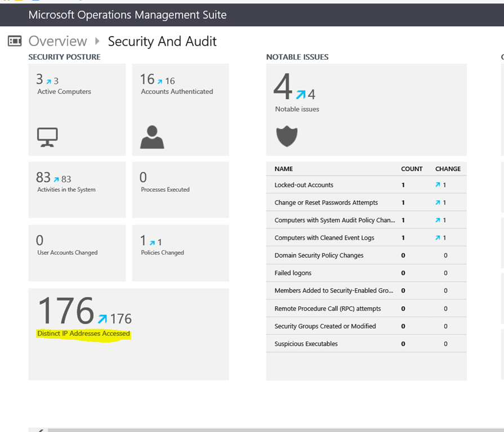Click the Overview dashboard icon
Image resolution: width=504 pixels, height=432 pixels.
click(x=14, y=41)
